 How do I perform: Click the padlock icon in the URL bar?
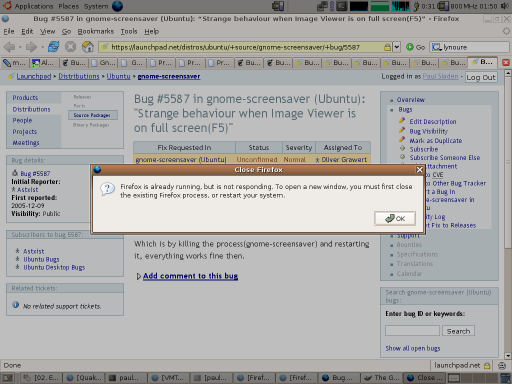[387, 47]
